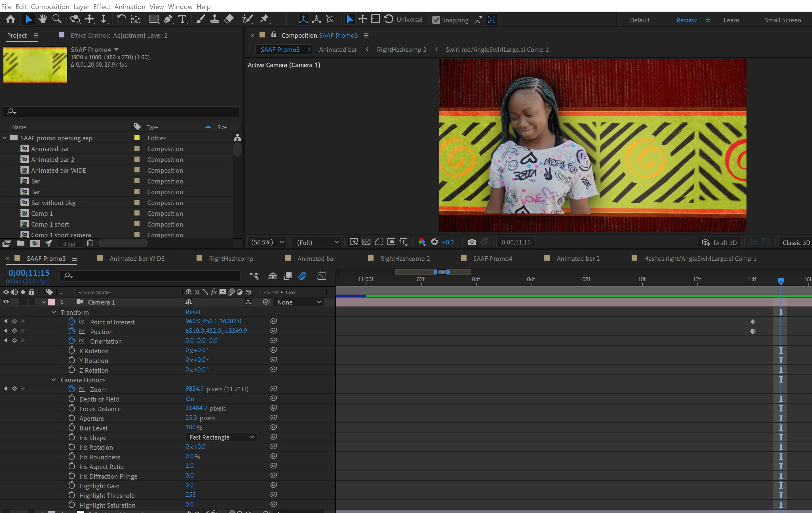Hide Camera 1 layer with eye toggle
The image size is (812, 513).
pyautogui.click(x=6, y=302)
